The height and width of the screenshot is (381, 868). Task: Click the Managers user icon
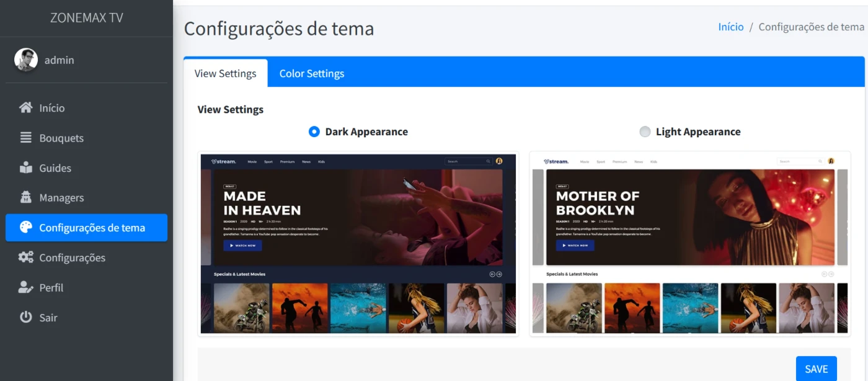(x=25, y=197)
